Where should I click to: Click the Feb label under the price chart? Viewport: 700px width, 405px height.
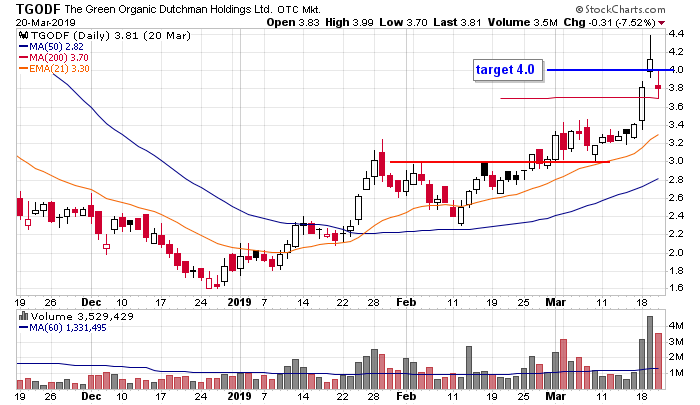click(x=406, y=302)
